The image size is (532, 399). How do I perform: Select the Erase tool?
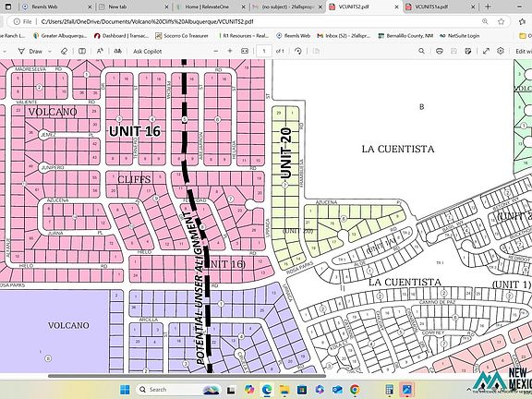pyautogui.click(x=64, y=51)
